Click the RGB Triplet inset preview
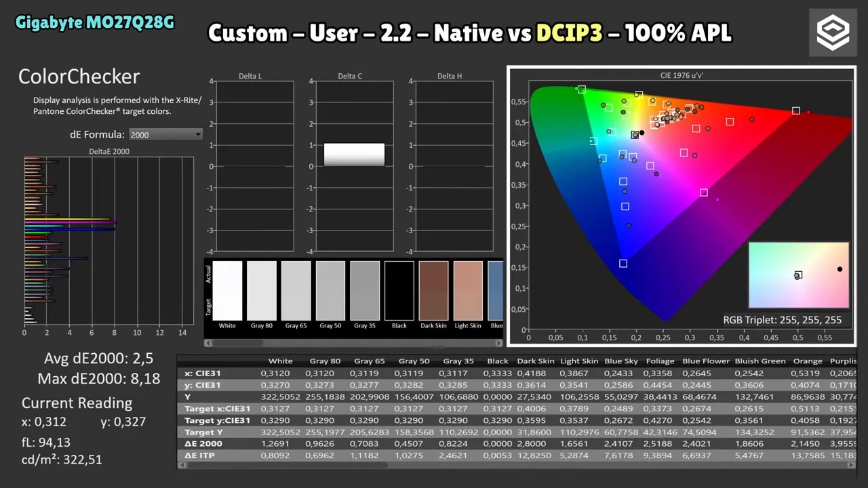This screenshot has width=868, height=488. [x=799, y=275]
